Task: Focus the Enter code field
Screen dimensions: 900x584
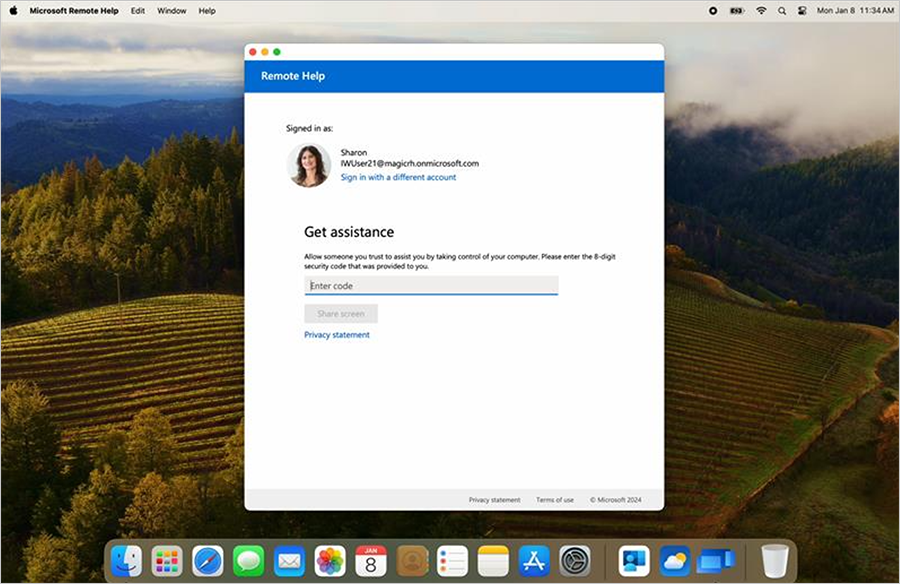Action: click(431, 285)
